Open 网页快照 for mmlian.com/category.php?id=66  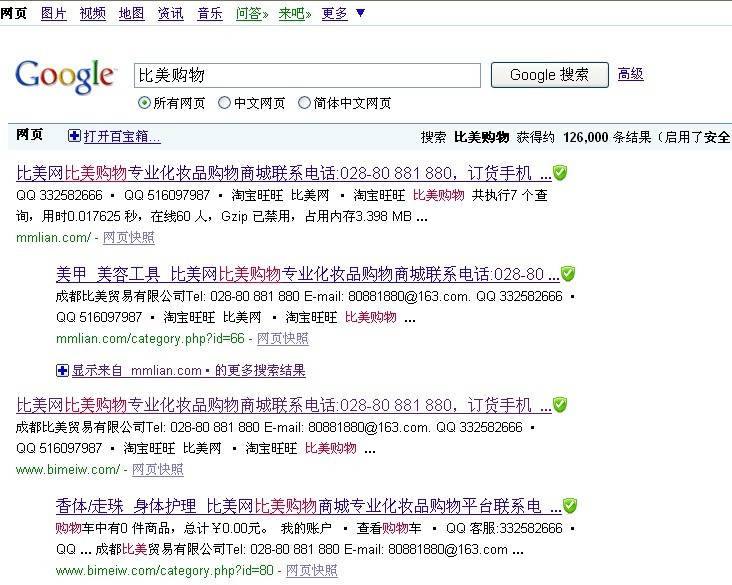[x=283, y=338]
